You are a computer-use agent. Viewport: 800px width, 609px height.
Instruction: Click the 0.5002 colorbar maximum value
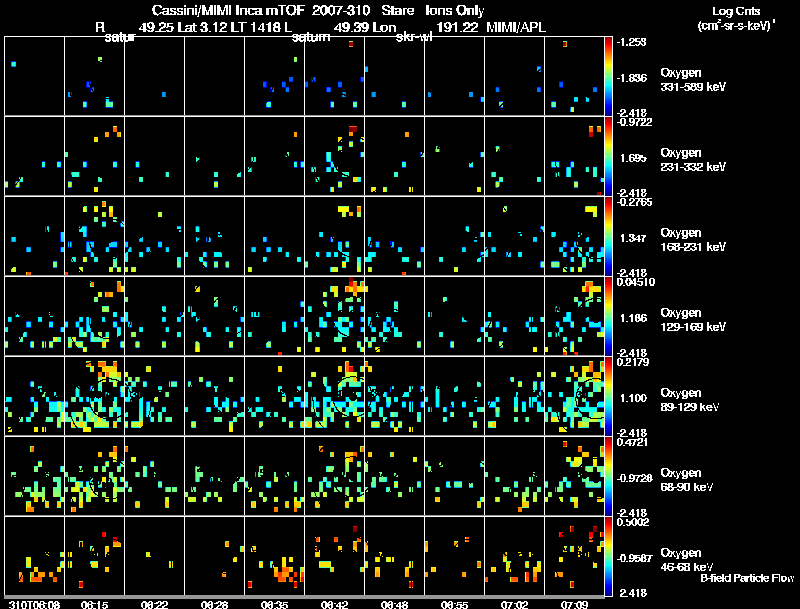coord(633,522)
